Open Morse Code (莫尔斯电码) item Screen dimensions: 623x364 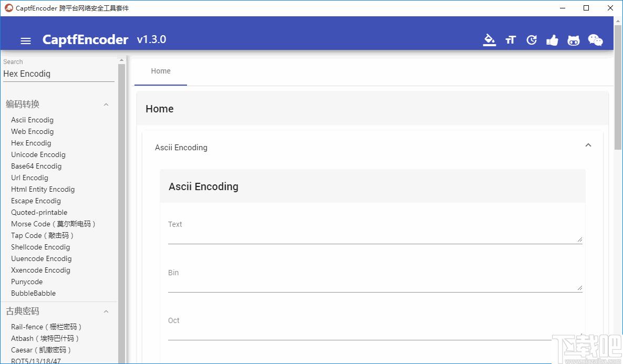pos(53,224)
